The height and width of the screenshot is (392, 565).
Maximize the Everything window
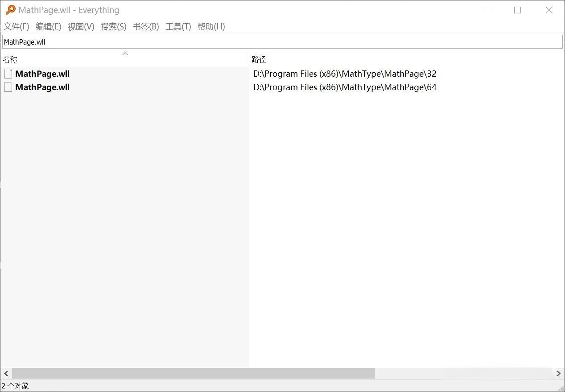coord(517,10)
